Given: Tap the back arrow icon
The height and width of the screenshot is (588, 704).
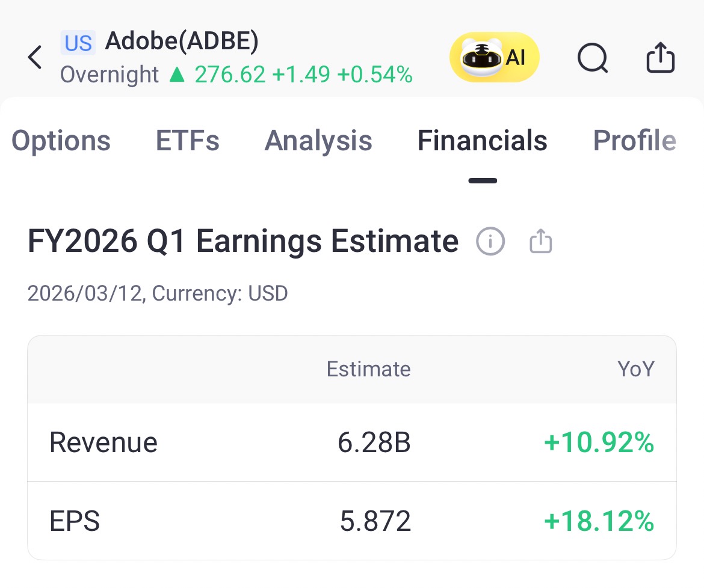Looking at the screenshot, I should [35, 58].
